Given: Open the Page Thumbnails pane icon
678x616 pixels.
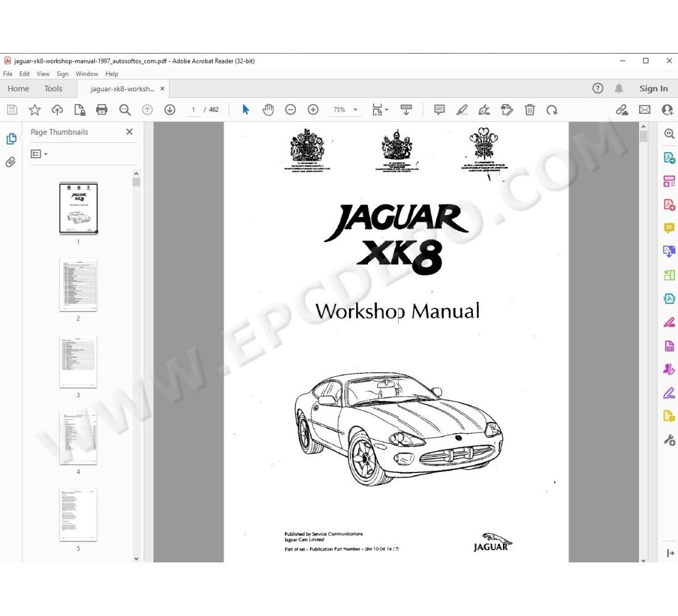Looking at the screenshot, I should pyautogui.click(x=11, y=139).
